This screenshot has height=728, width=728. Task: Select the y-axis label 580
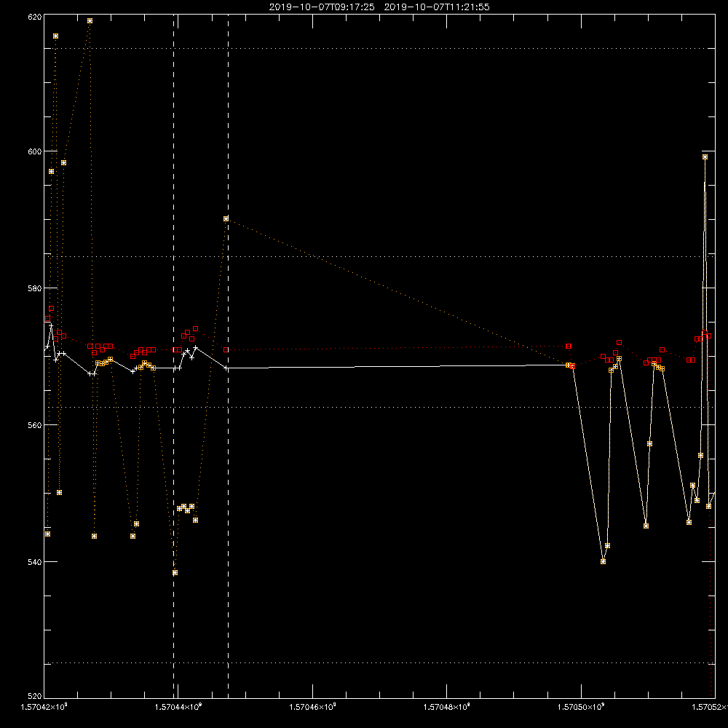(35, 288)
